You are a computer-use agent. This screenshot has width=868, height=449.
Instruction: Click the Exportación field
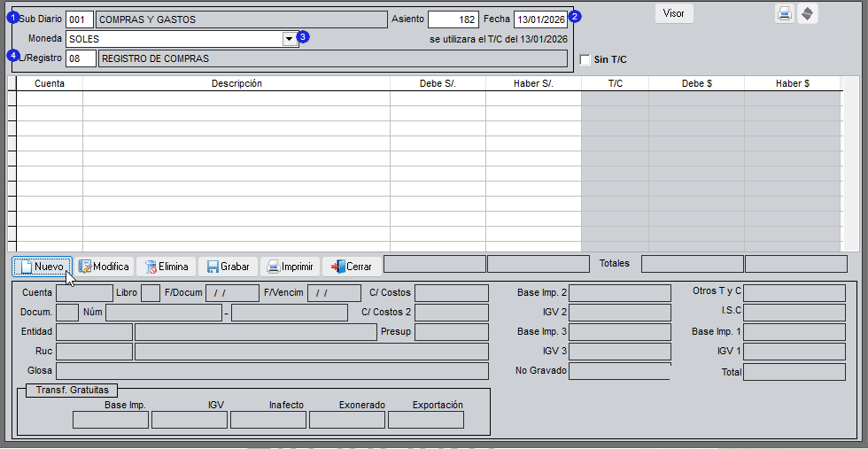426,420
